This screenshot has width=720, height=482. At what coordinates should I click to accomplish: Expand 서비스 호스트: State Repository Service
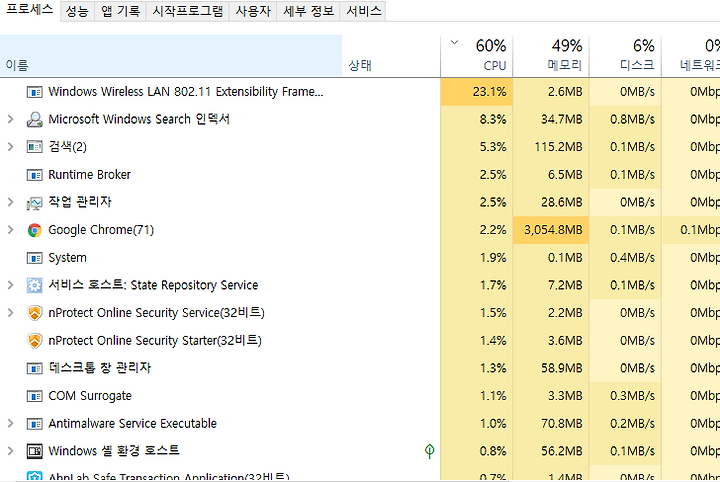11,285
